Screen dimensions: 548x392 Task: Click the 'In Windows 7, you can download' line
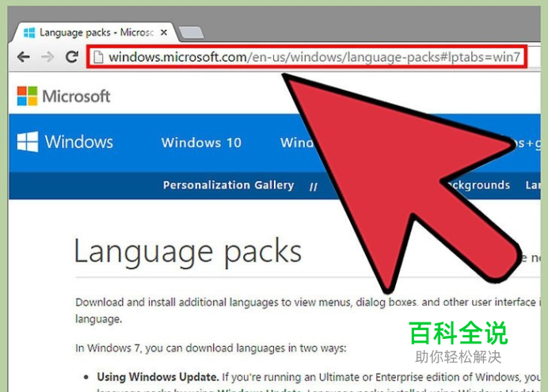(211, 348)
